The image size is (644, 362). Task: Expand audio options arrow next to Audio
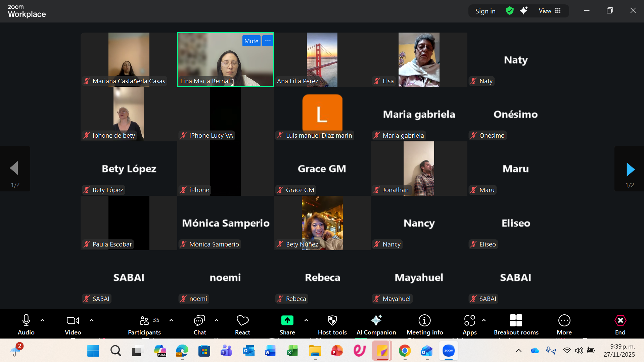click(x=42, y=320)
